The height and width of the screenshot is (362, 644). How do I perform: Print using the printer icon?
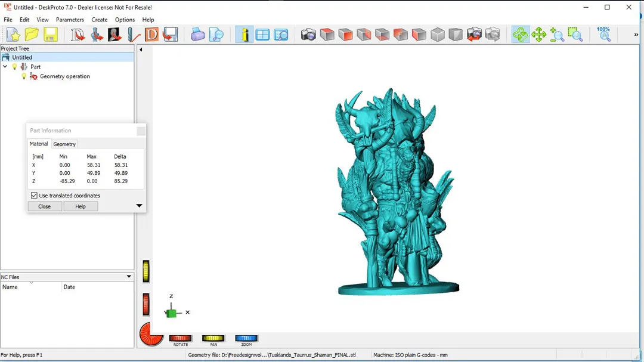pyautogui.click(x=197, y=35)
